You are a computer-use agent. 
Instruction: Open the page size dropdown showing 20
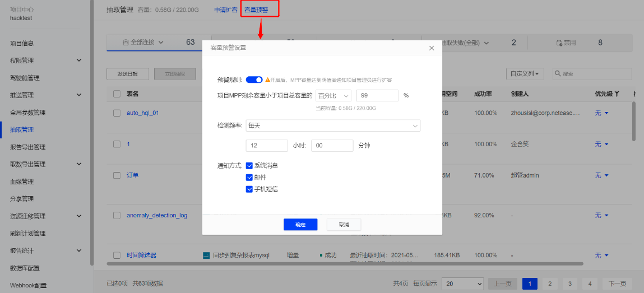pyautogui.click(x=462, y=283)
